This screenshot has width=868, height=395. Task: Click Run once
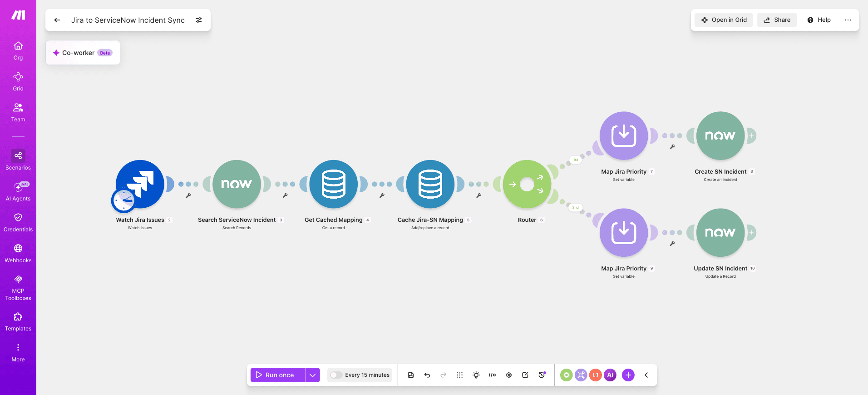pyautogui.click(x=277, y=375)
